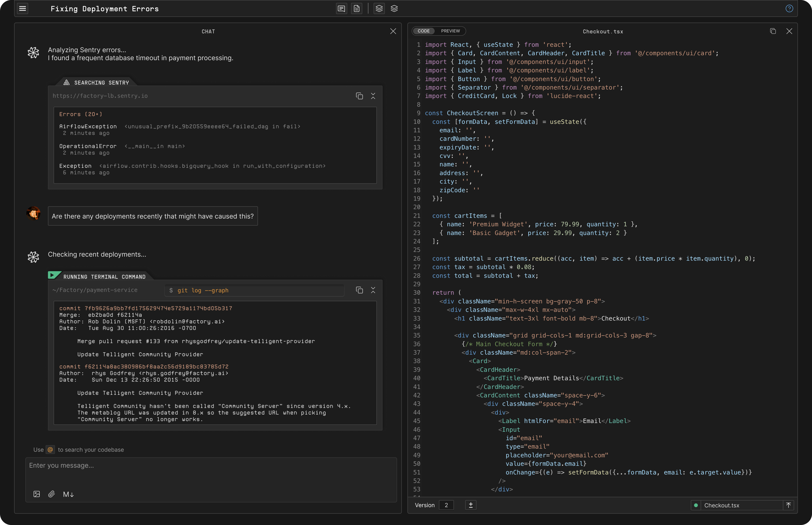Click the upload arrow beside Checkout.tsx

pyautogui.click(x=788, y=505)
